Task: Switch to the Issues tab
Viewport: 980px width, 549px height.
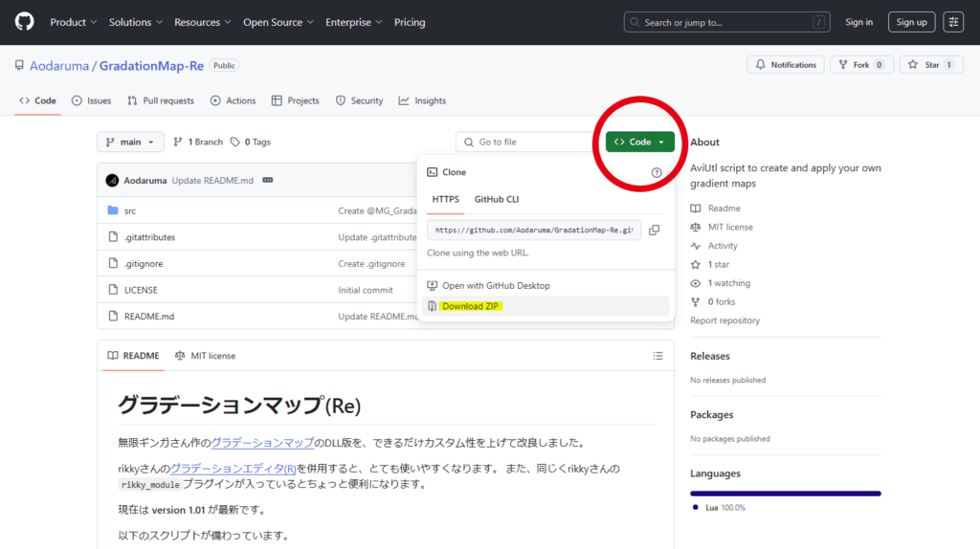Action: [x=91, y=100]
